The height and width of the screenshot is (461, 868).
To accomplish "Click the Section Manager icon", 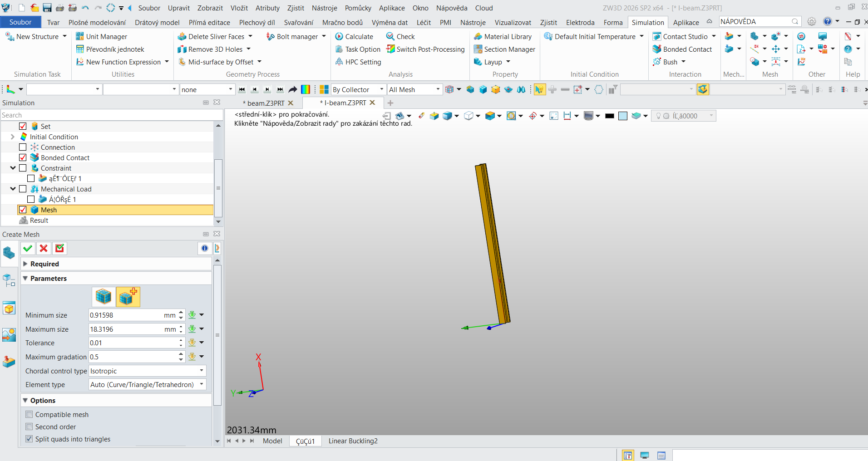I will pos(478,49).
